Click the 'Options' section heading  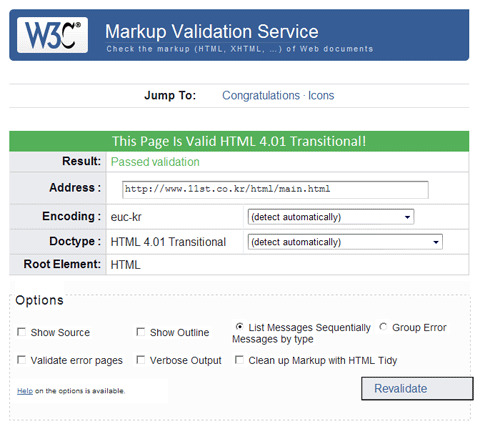pyautogui.click(x=39, y=300)
